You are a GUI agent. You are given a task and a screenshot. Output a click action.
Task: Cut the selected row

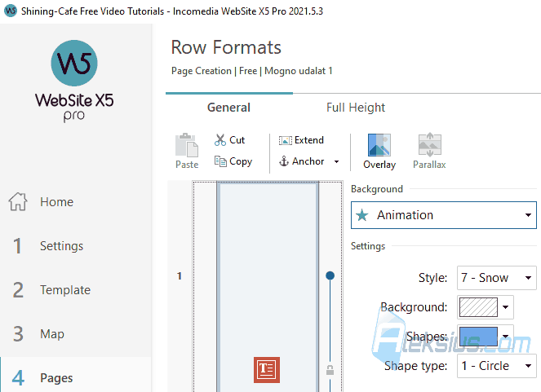(229, 140)
